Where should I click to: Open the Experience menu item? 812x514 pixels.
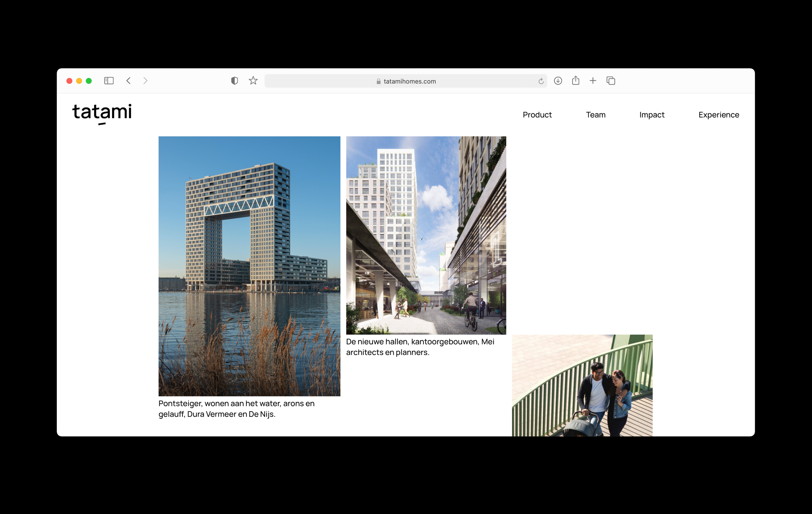[719, 115]
